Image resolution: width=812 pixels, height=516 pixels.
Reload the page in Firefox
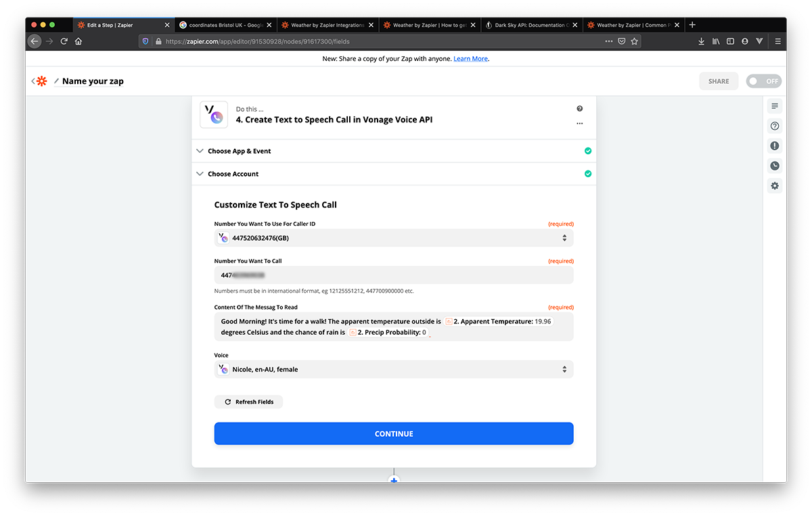pyautogui.click(x=64, y=41)
